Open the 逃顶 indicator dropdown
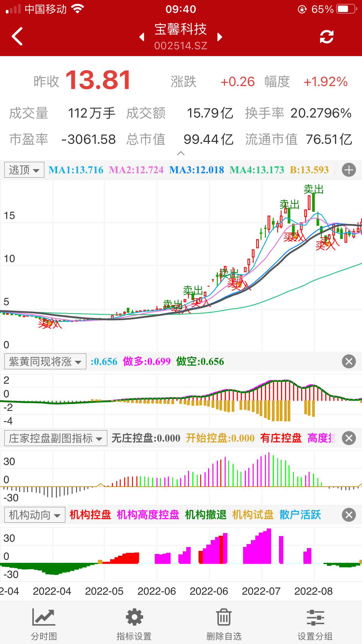Screen dimensions: 362x644 click(24, 170)
